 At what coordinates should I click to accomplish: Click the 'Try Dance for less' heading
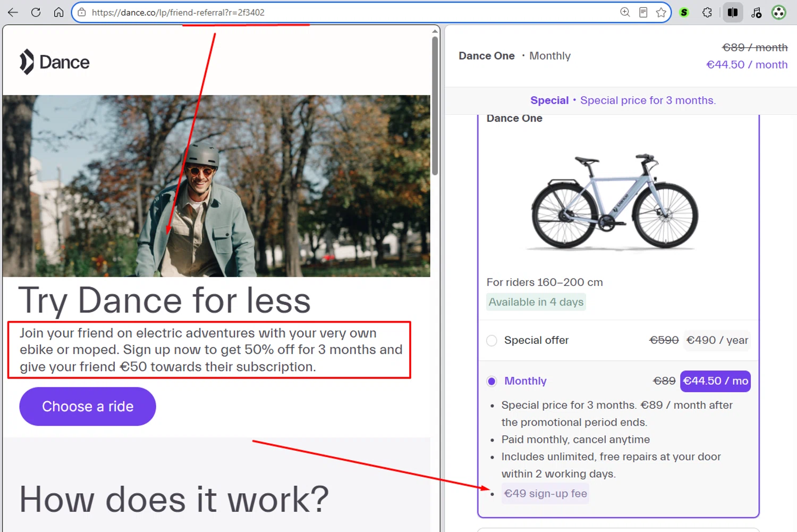164,300
